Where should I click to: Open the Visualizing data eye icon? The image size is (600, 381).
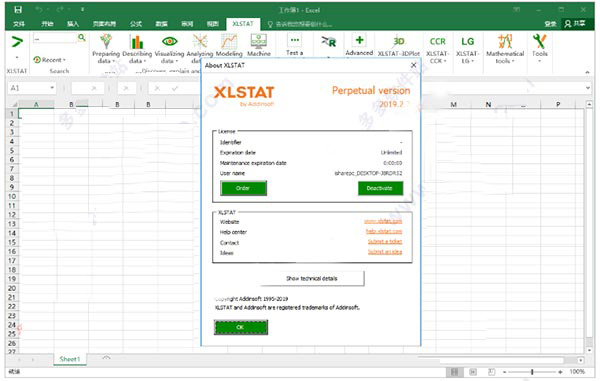(x=170, y=41)
